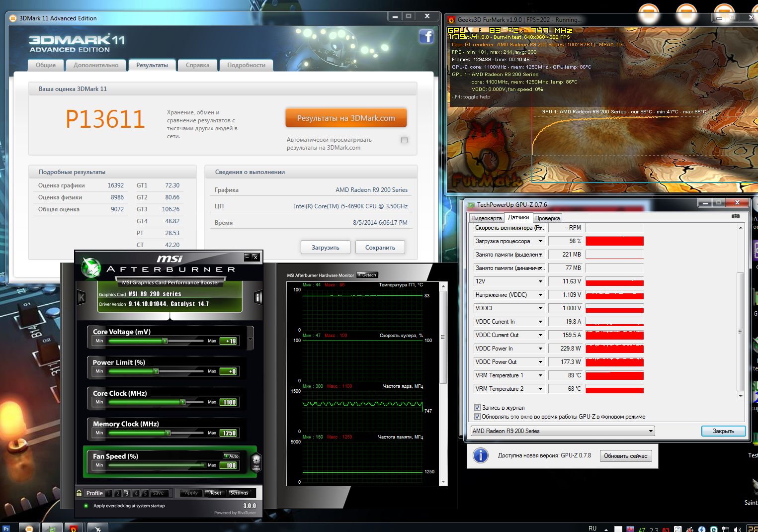
Task: Switch to the Общие tab in 3DMark
Action: [46, 65]
